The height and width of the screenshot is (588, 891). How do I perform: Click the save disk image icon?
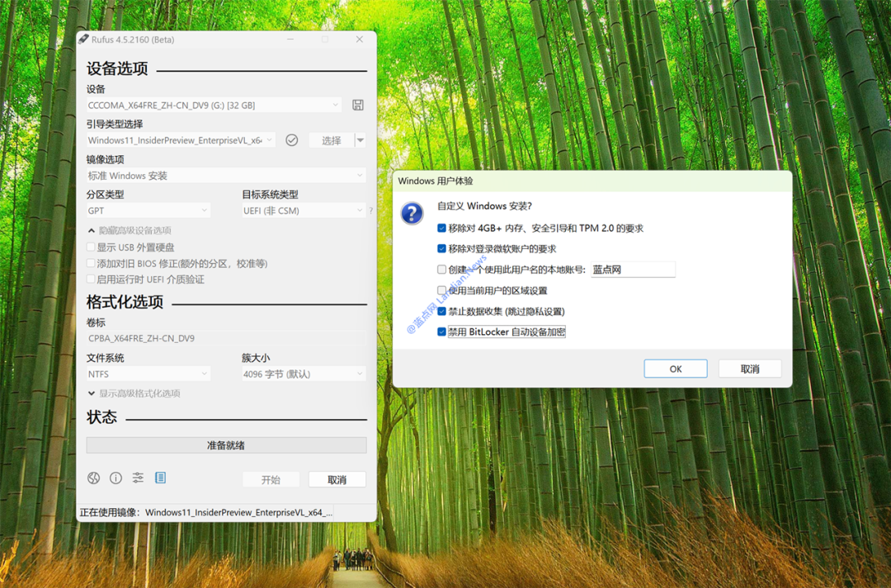coord(358,105)
